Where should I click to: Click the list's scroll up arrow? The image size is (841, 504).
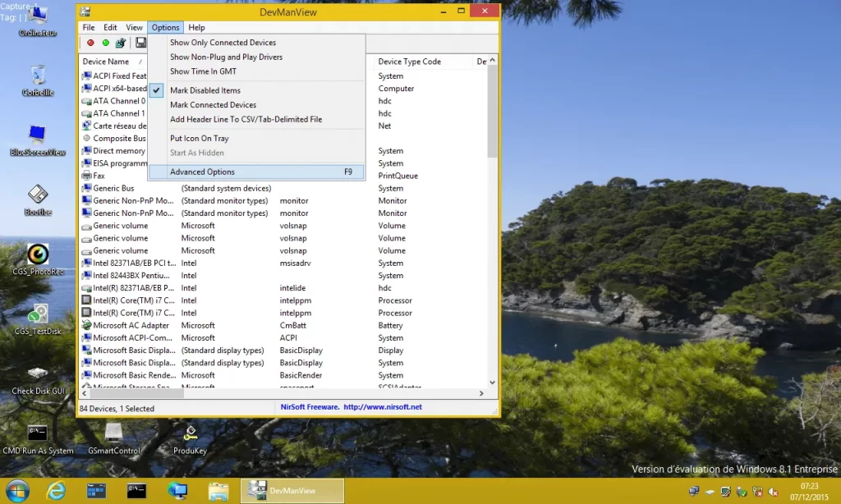(x=493, y=60)
